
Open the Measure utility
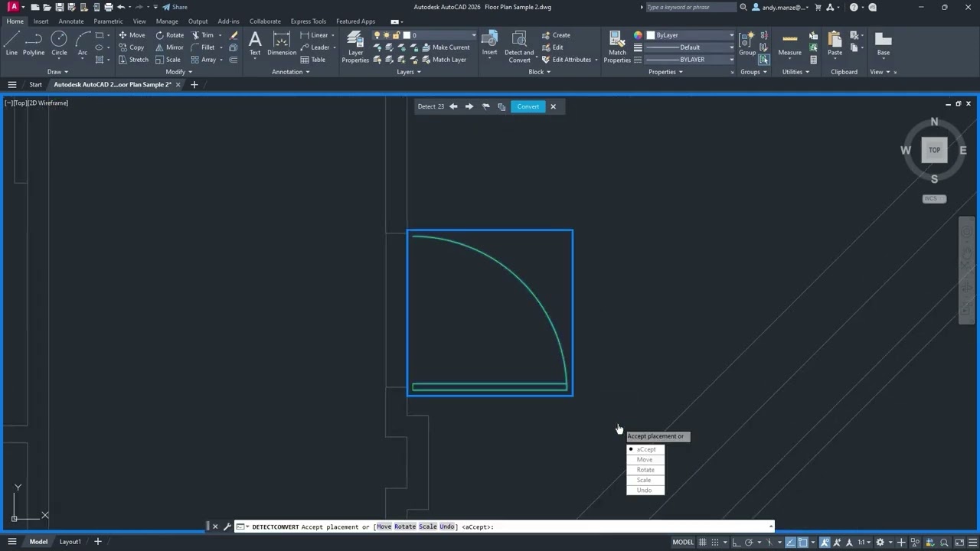[790, 44]
